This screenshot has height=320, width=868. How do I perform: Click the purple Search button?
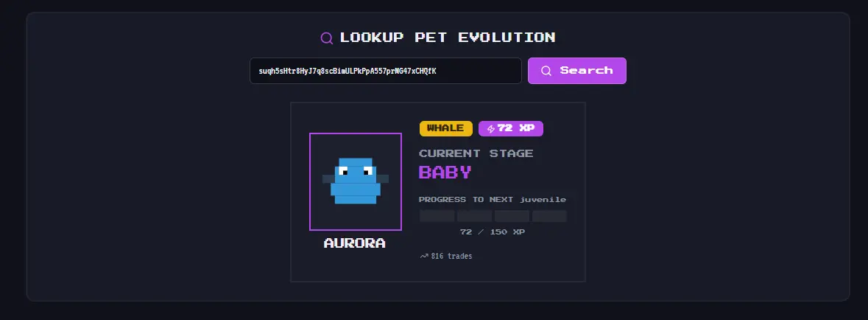(x=576, y=71)
